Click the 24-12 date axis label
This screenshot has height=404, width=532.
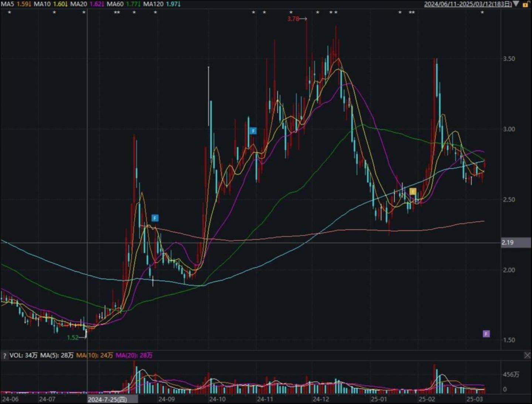(x=321, y=399)
